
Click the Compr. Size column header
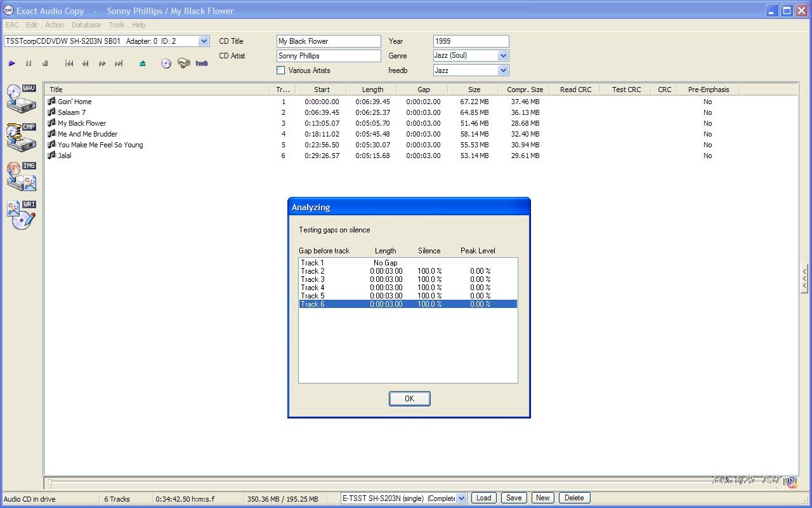point(525,90)
